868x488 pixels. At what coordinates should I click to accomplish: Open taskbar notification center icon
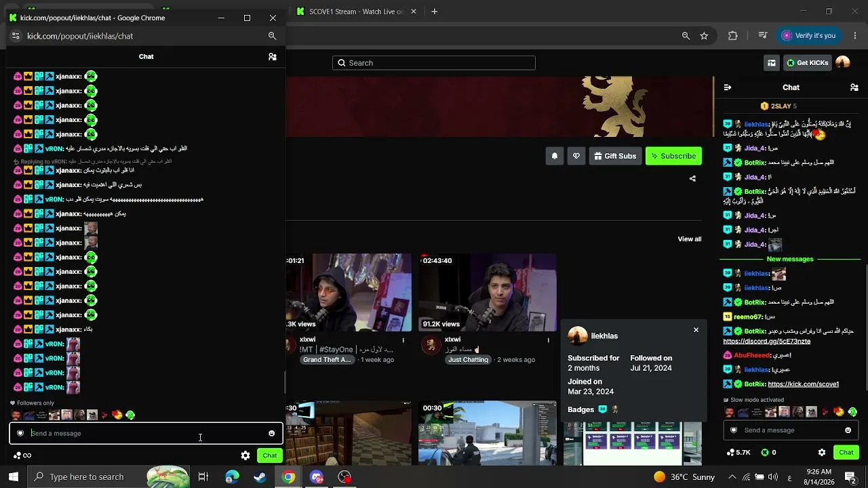tap(850, 477)
